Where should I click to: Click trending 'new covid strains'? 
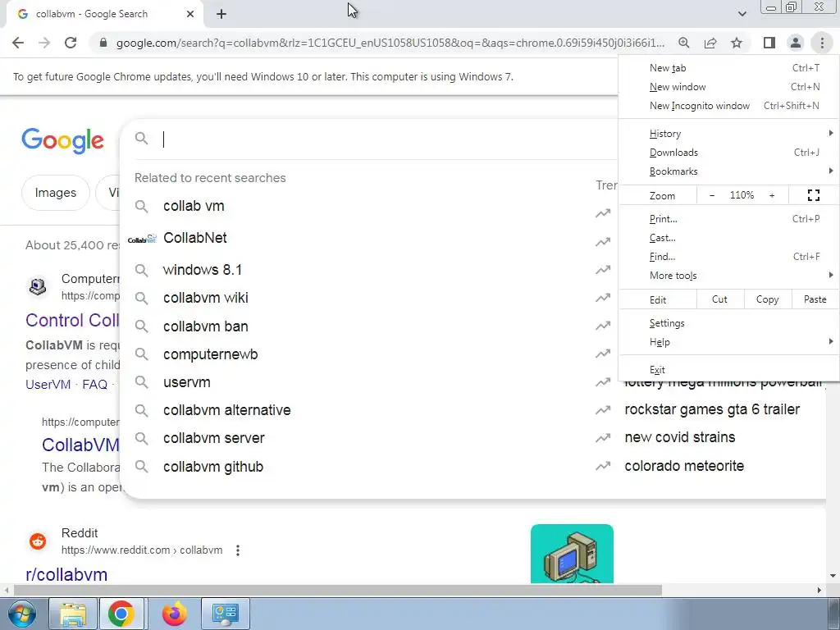[x=680, y=437]
